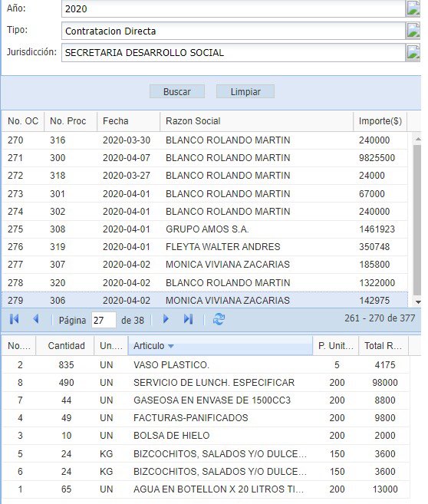Sort by Importe($) column header
The image size is (428, 504).
(380, 121)
